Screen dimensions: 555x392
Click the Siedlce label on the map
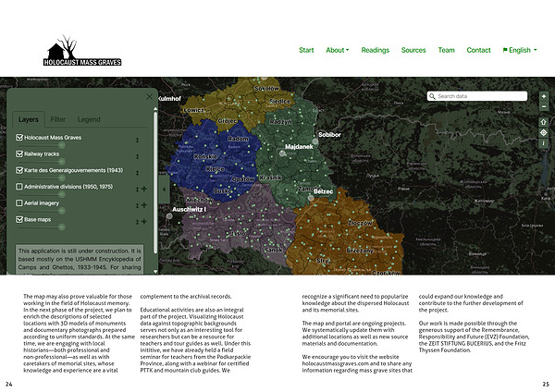tap(279, 101)
